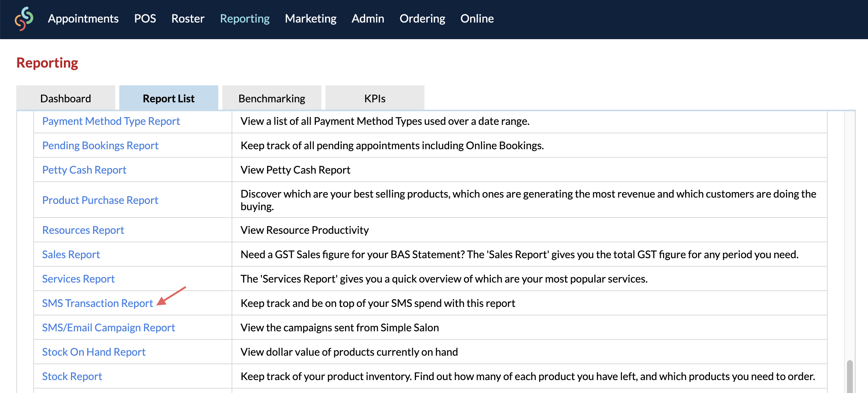
Task: Click the 'Keep track of all pending appointments' description
Action: (392, 146)
